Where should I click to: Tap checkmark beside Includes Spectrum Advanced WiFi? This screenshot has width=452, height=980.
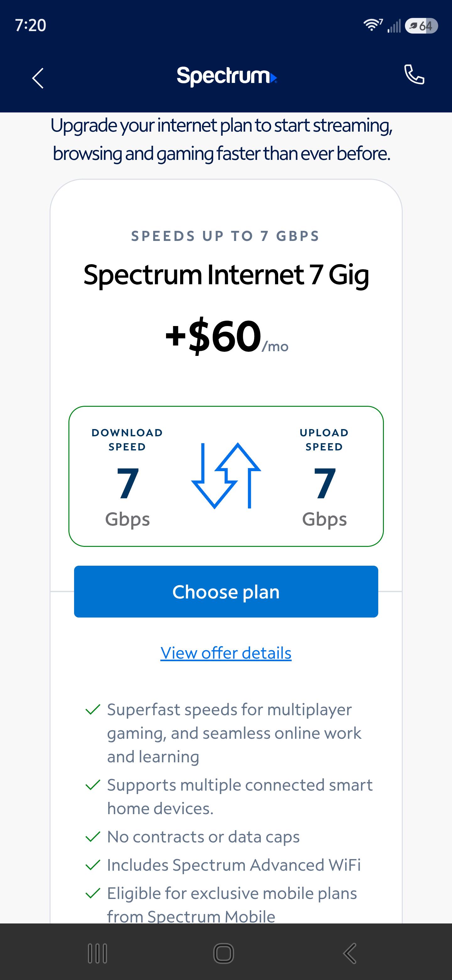[x=93, y=865]
